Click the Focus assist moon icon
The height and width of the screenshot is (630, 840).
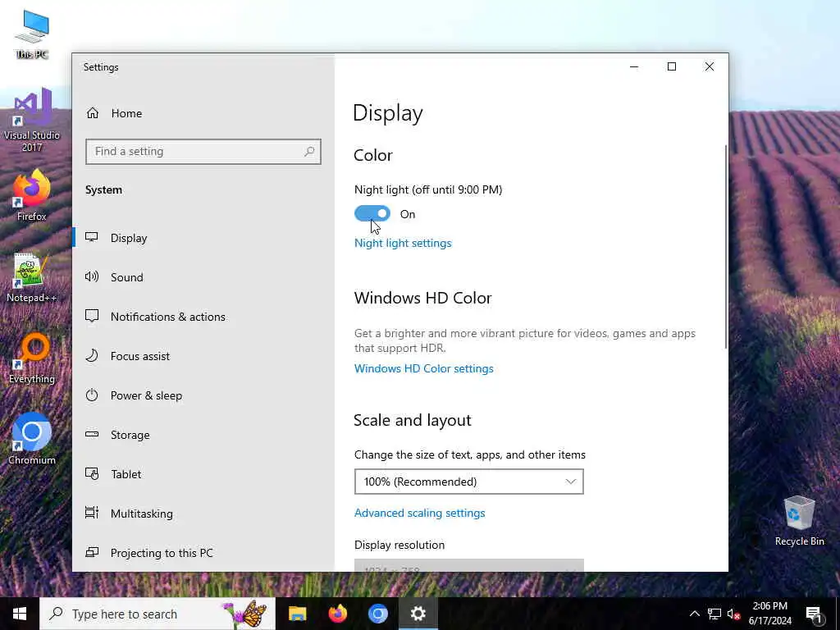pos(92,355)
